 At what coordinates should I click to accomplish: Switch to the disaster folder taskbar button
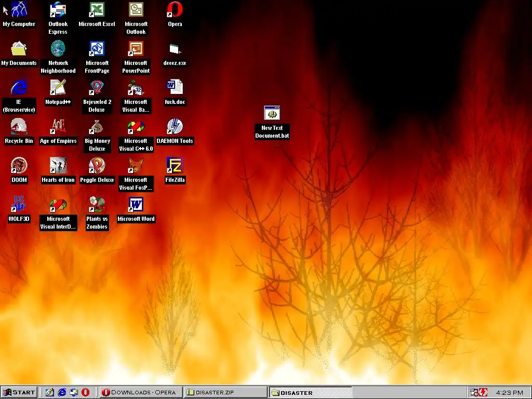(x=311, y=393)
